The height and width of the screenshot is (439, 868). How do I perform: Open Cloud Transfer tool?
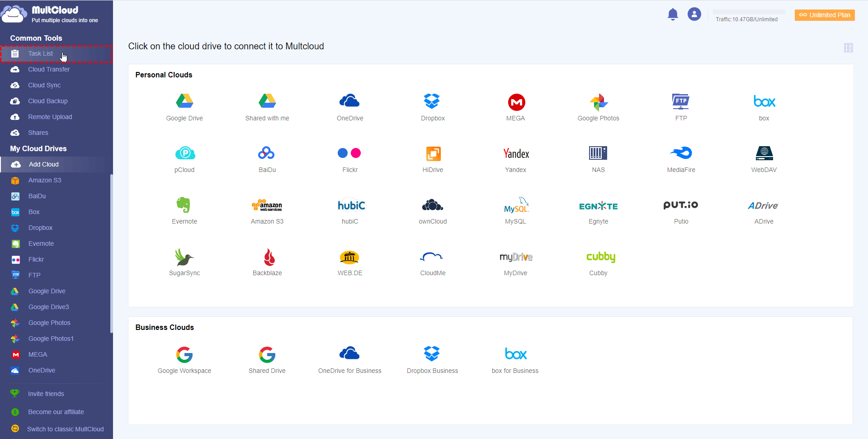[56, 69]
